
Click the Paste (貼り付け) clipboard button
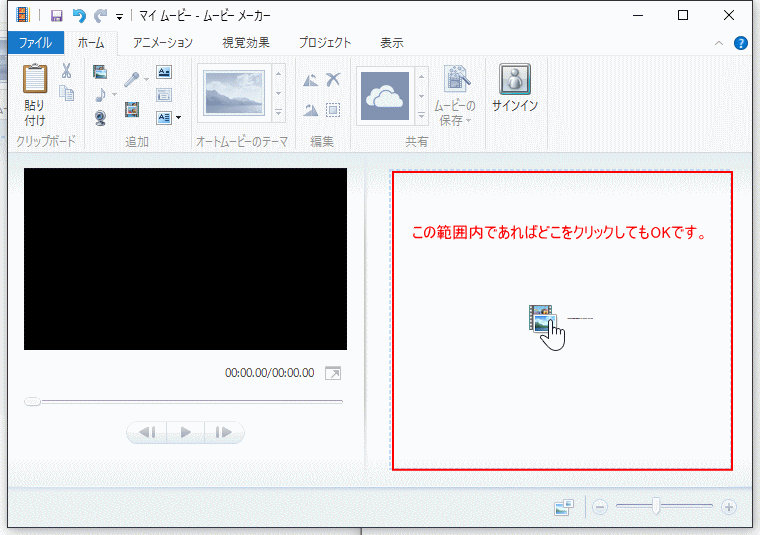[x=35, y=95]
